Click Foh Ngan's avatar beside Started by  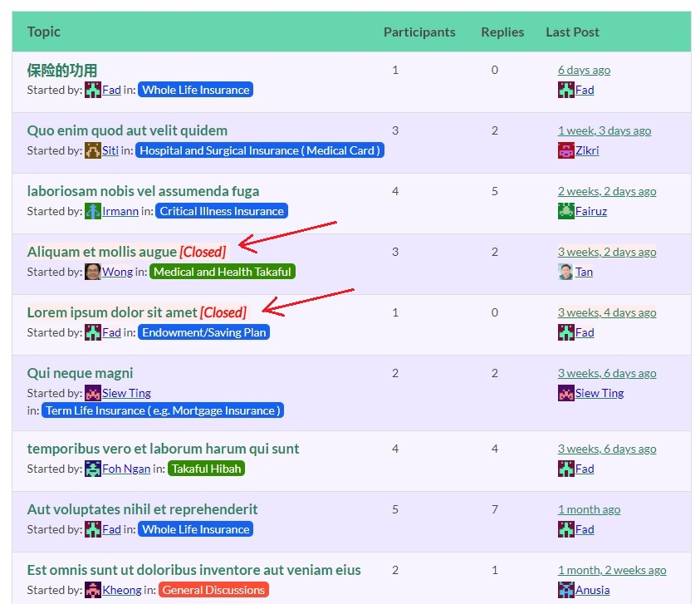coord(93,469)
